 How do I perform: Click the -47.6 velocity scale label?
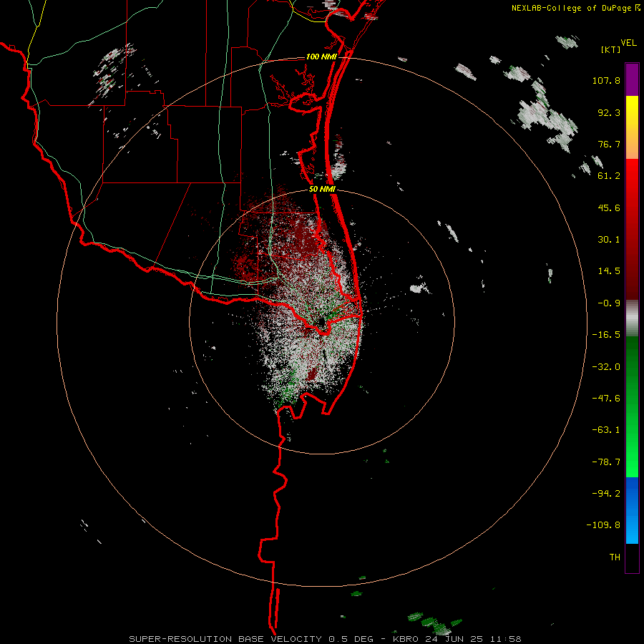pyautogui.click(x=606, y=399)
